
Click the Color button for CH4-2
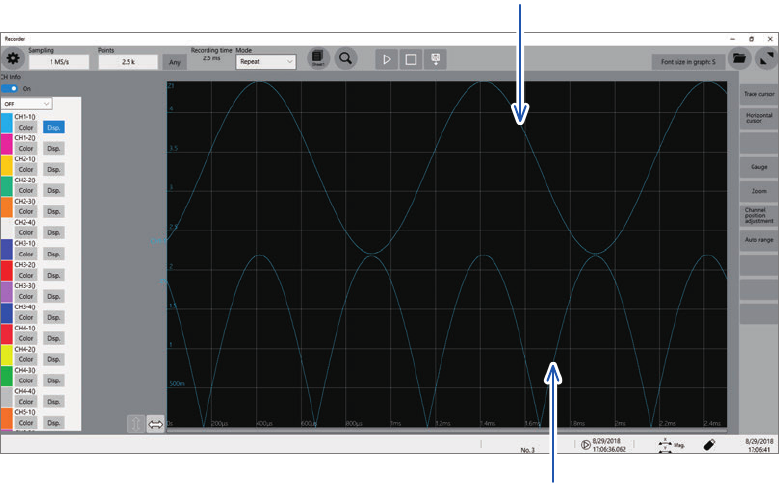(x=26, y=359)
